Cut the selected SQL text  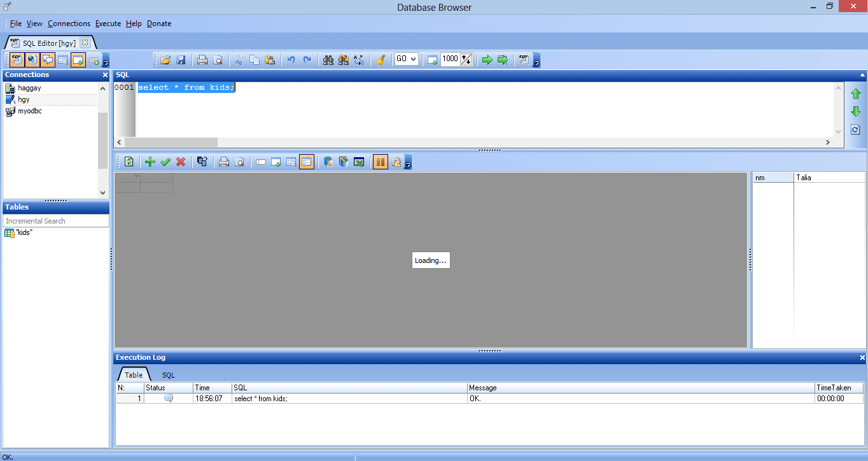point(239,60)
